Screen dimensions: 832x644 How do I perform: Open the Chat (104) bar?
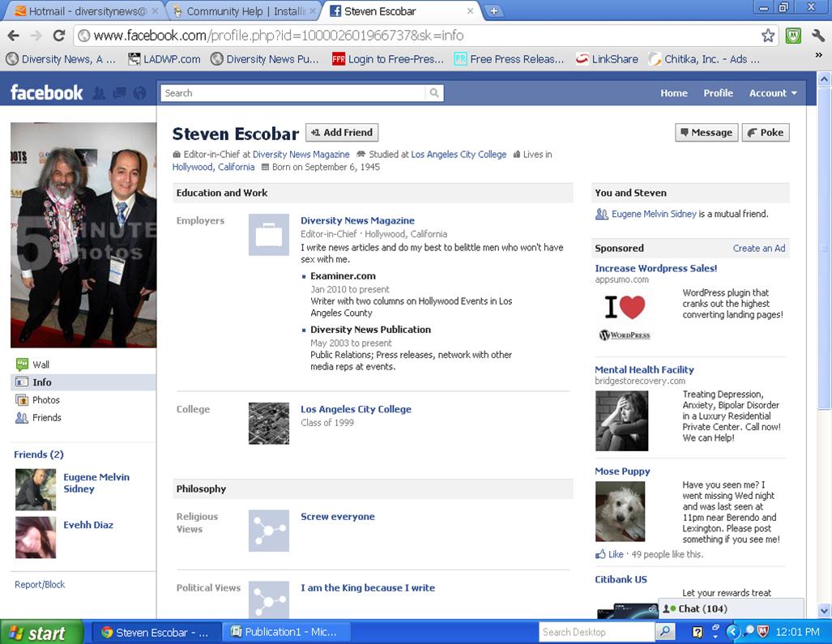[x=732, y=608]
